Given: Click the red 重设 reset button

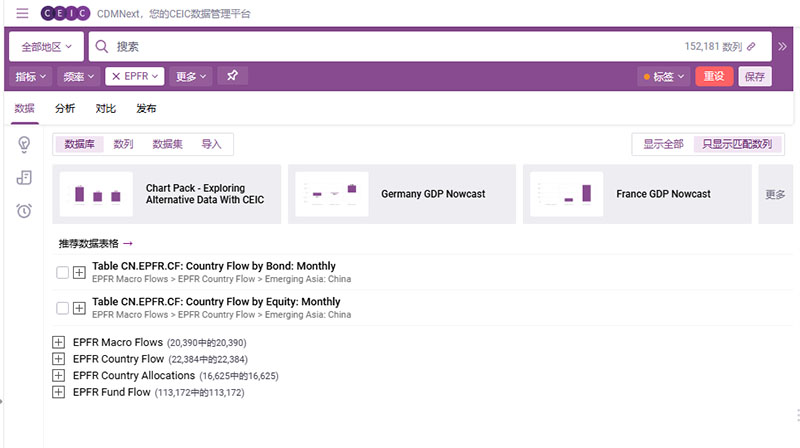Looking at the screenshot, I should [714, 76].
